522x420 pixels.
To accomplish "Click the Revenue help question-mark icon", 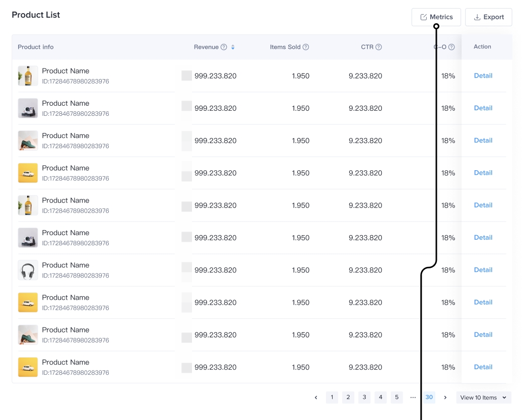I will click(x=224, y=47).
